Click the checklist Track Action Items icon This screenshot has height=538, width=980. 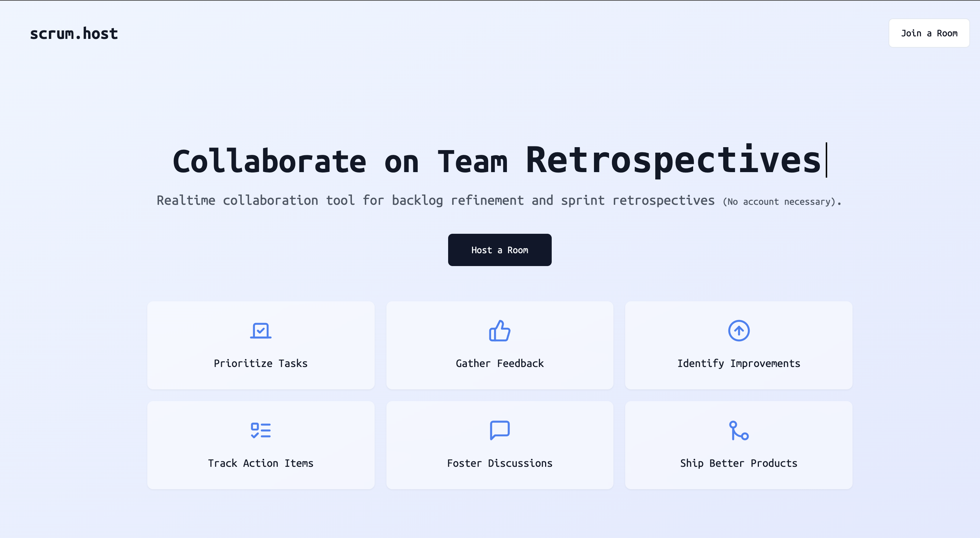(x=260, y=430)
